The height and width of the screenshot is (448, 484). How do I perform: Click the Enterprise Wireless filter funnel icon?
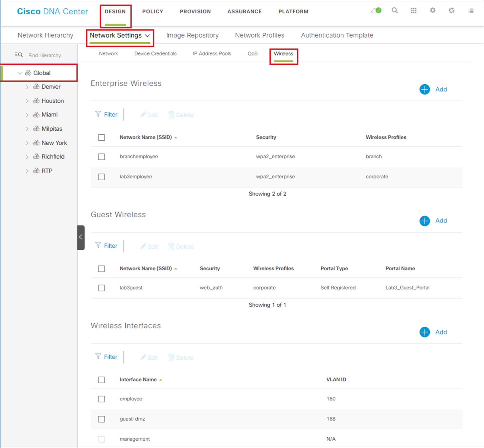[98, 114]
